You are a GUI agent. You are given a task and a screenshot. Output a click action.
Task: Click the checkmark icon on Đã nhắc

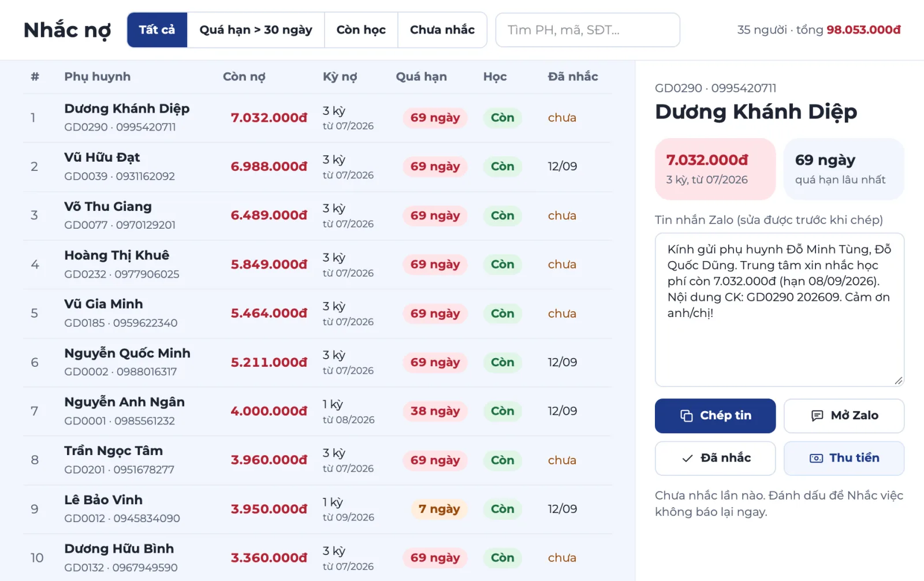click(687, 459)
